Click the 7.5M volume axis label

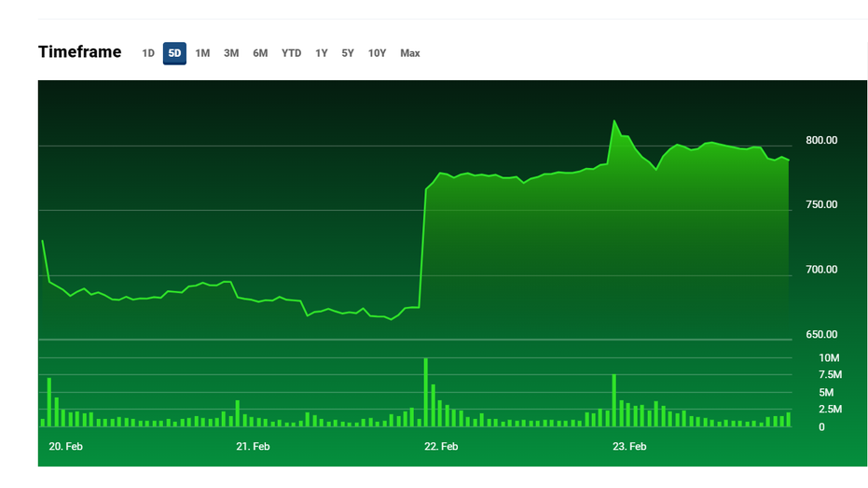[831, 374]
